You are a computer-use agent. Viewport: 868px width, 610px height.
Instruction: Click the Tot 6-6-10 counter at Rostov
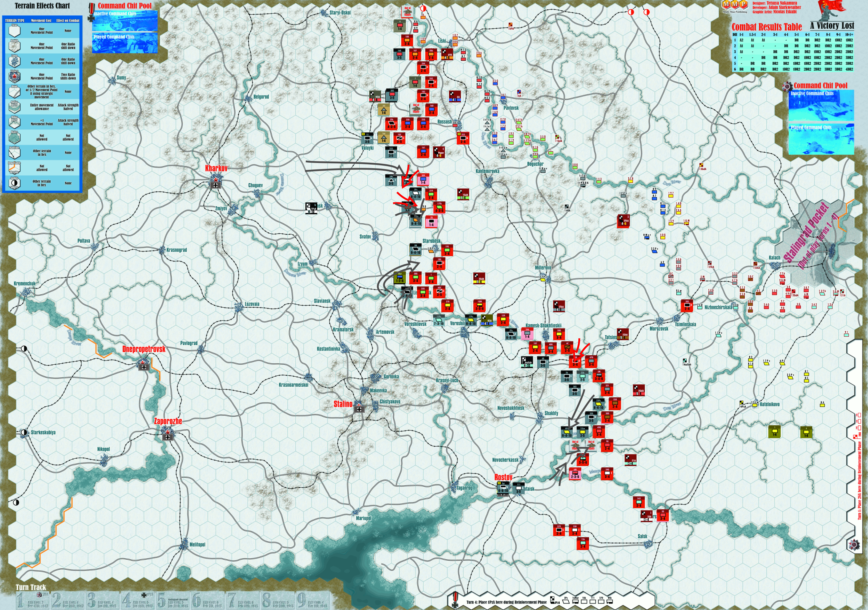tap(503, 488)
